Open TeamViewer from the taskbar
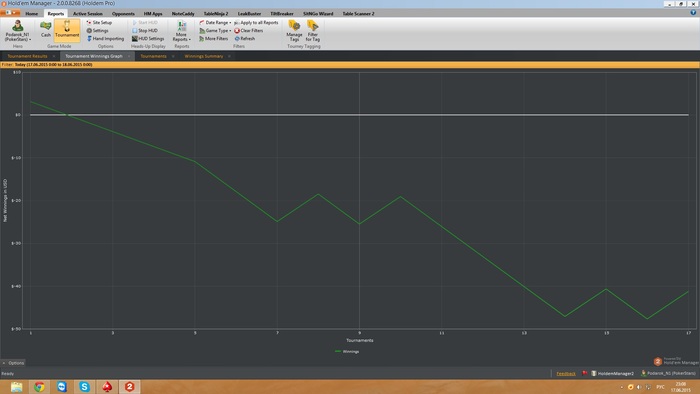Screen dimensions: 700x394 62,387
